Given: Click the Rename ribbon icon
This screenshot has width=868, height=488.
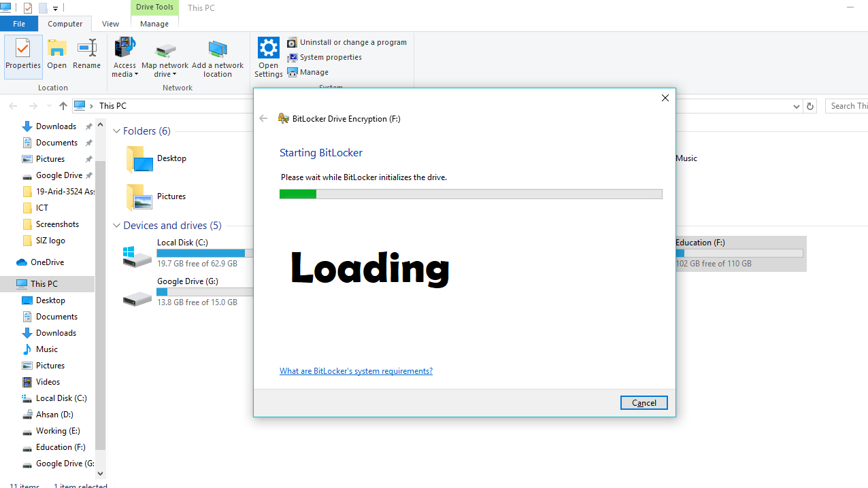Looking at the screenshot, I should (x=87, y=49).
